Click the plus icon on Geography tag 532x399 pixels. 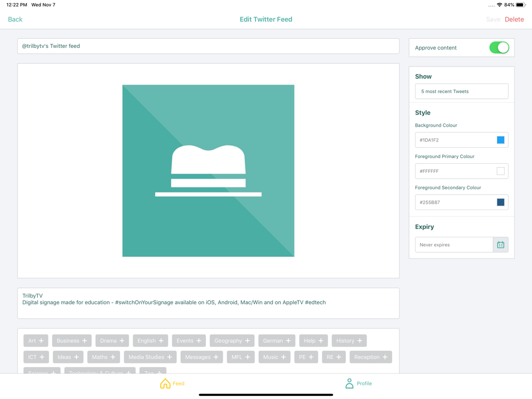click(247, 340)
